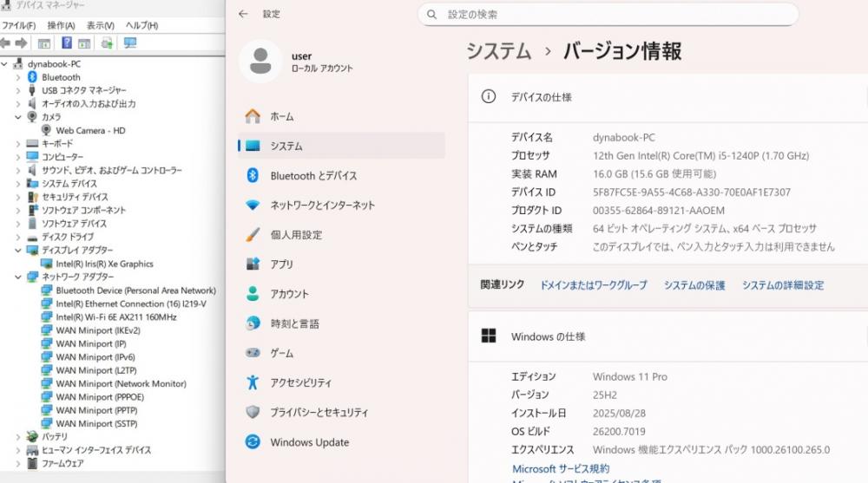Open the ファイル(F) menu
The height and width of the screenshot is (483, 868).
[19, 25]
